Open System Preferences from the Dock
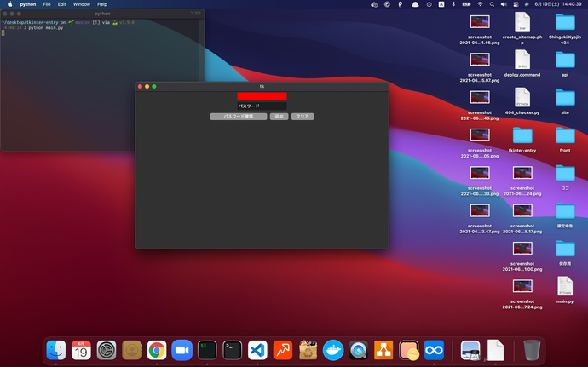 pos(107,350)
